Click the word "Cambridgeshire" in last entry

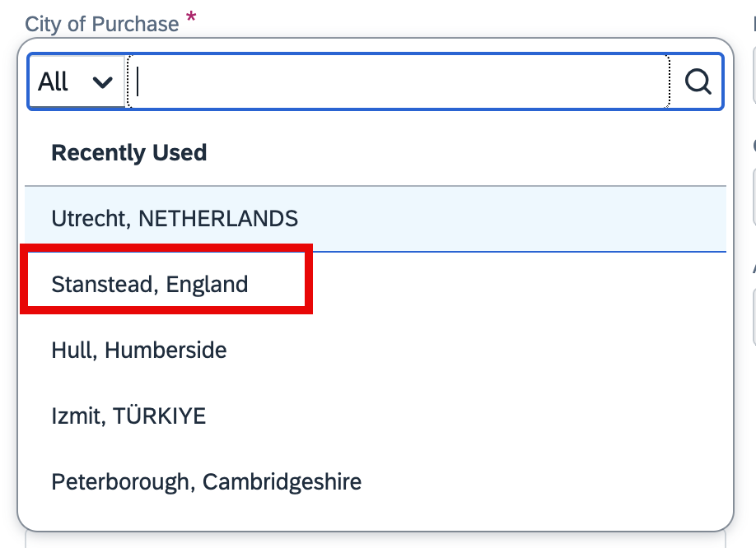[282, 482]
